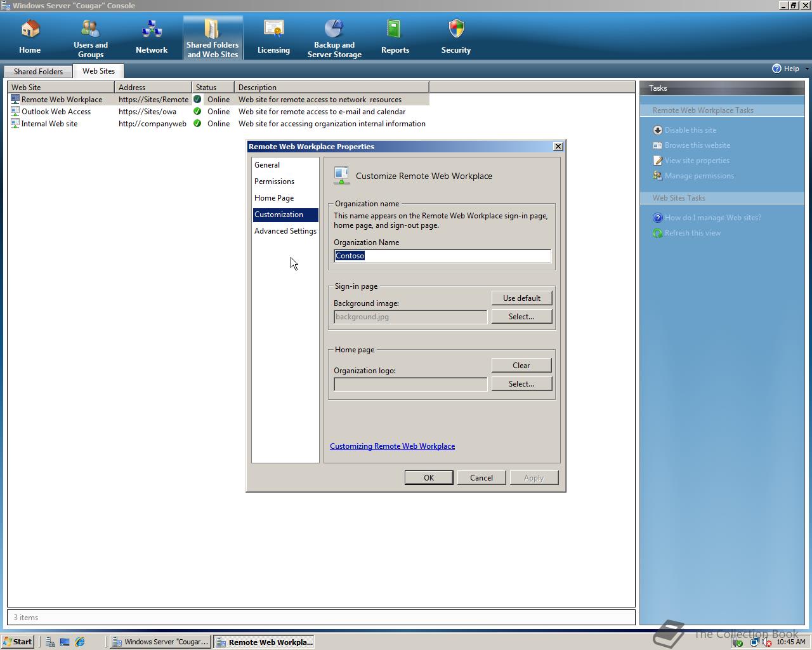The width and height of the screenshot is (812, 650).
Task: Click Manage permissions task
Action: pos(699,176)
